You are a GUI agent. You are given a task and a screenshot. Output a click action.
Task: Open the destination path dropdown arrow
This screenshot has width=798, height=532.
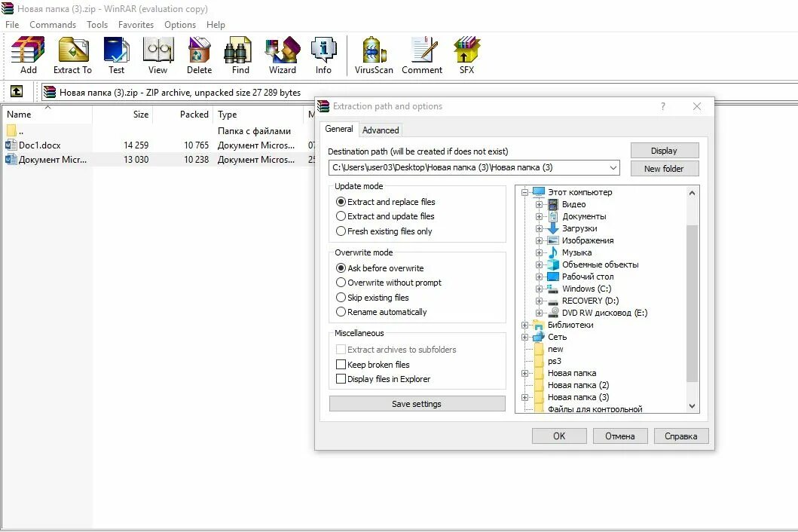coord(613,167)
